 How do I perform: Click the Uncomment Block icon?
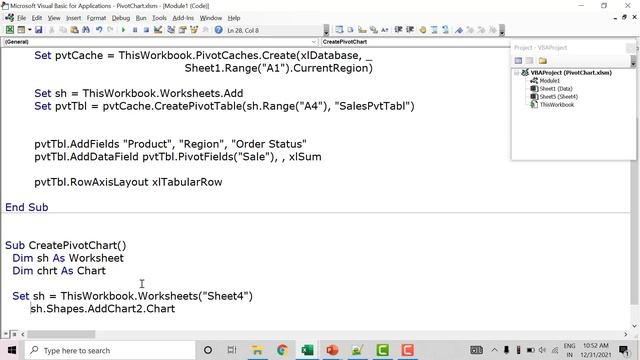[445, 30]
